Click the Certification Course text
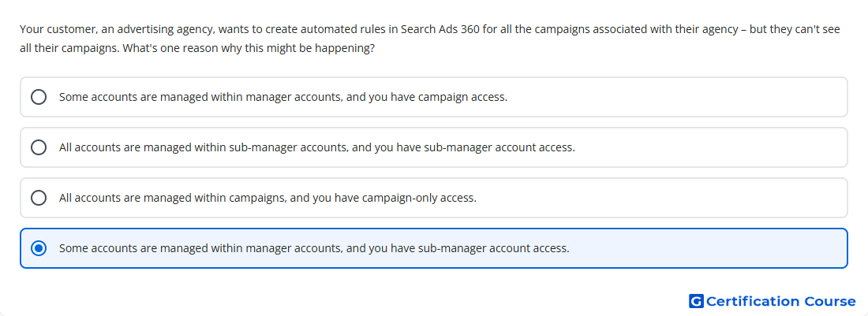This screenshot has width=868, height=316. (780, 302)
